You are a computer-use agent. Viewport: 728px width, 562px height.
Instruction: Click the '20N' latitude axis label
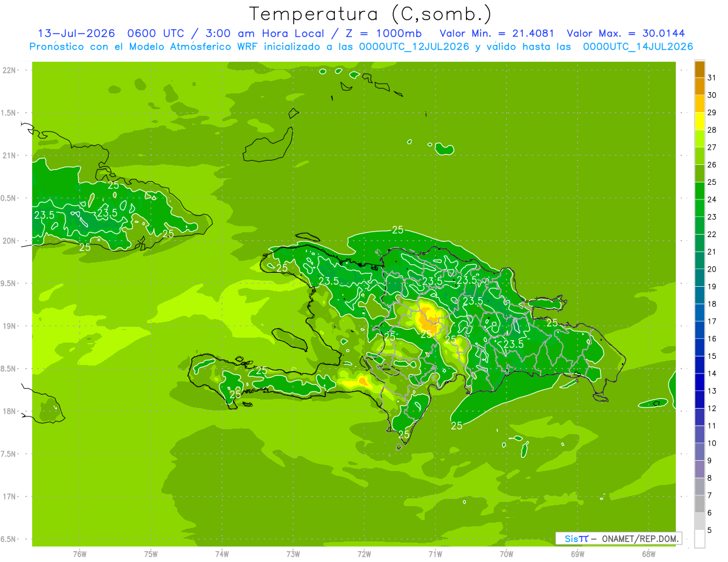click(10, 241)
